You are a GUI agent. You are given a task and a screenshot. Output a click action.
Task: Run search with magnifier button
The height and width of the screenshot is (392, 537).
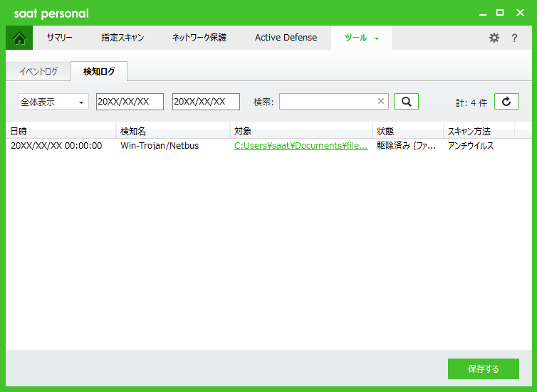(406, 102)
